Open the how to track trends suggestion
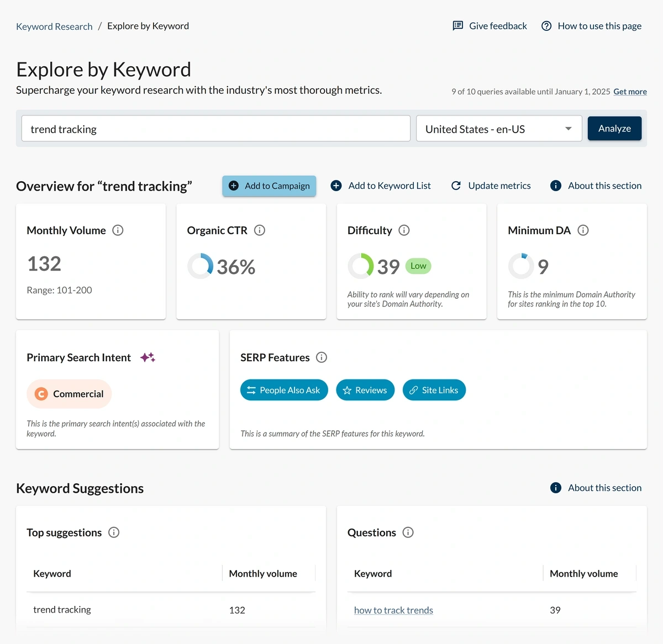Image resolution: width=663 pixels, height=644 pixels. [x=393, y=610]
